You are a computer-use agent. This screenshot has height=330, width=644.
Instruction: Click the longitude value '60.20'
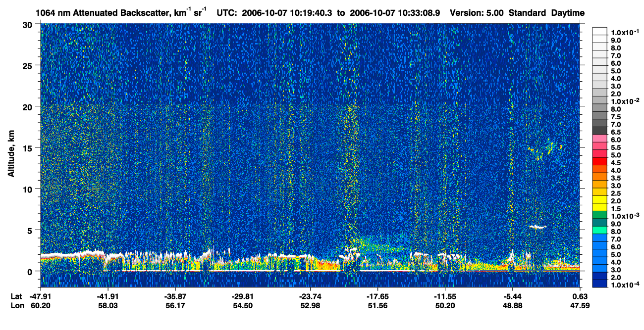coord(41,305)
